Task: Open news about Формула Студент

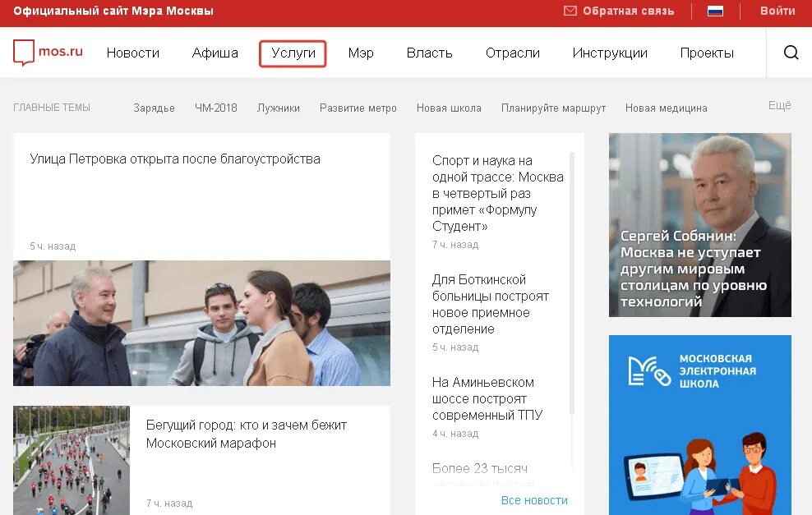Action: 498,193
